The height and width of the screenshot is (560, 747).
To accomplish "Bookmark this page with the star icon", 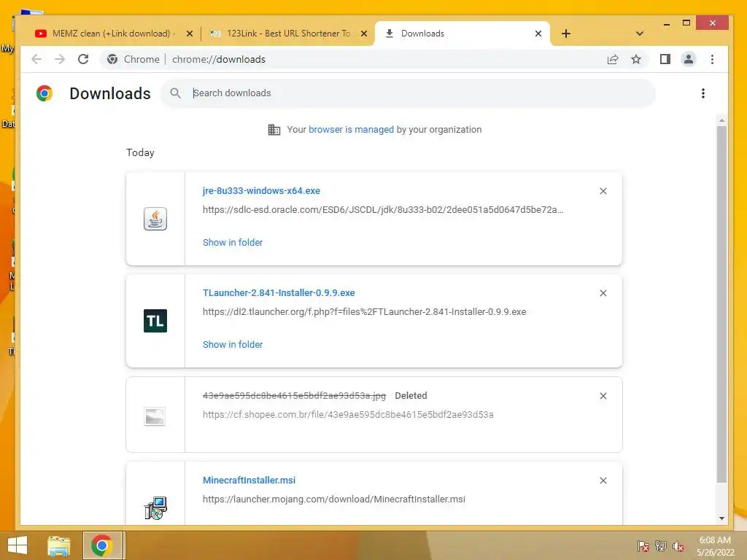I will (636, 59).
